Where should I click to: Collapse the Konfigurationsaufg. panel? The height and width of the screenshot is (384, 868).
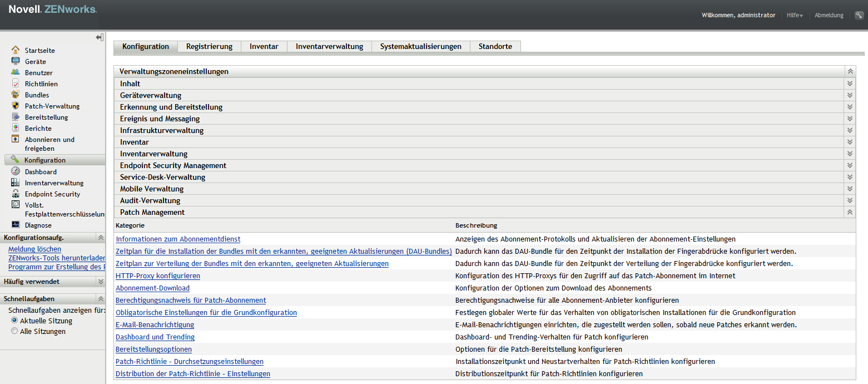101,238
